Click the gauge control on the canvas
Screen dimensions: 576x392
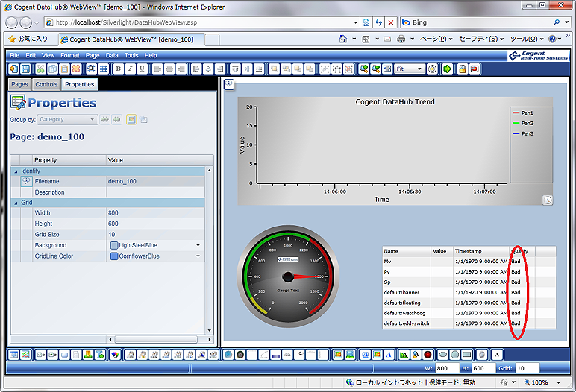(288, 276)
